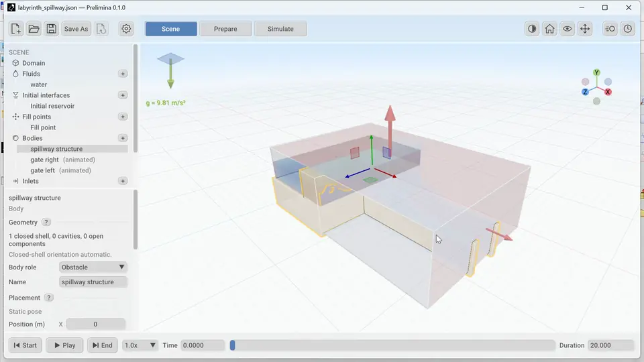The width and height of the screenshot is (644, 362).
Task: Click the scene tree scrollbar
Action: point(136,99)
